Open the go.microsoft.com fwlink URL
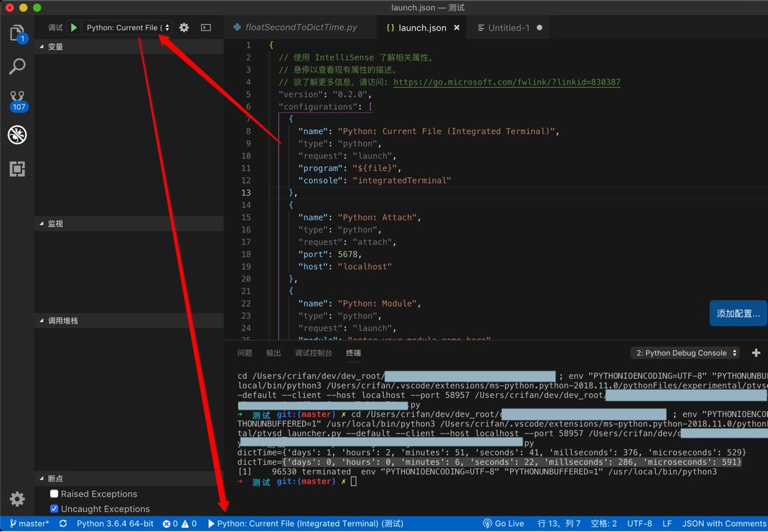The height and width of the screenshot is (532, 768). 507,82
